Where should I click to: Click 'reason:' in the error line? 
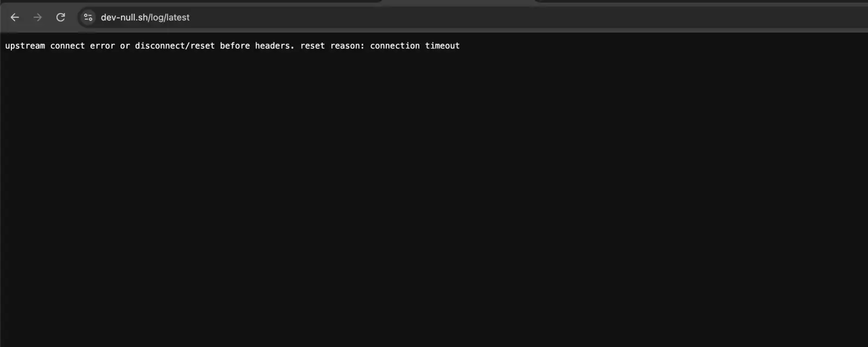click(347, 46)
